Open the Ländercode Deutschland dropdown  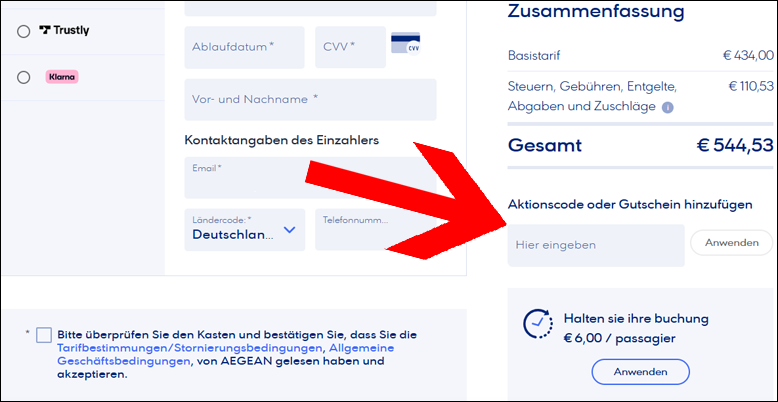[245, 230]
